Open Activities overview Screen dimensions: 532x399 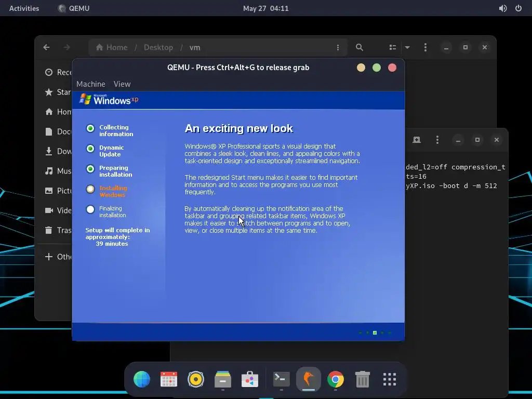click(24, 8)
